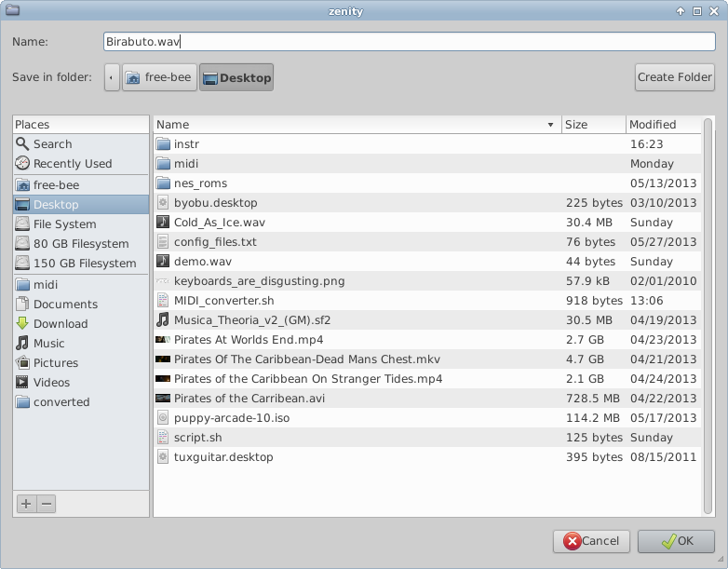This screenshot has height=569, width=728.
Task: Click the 08/15/2011 modified date
Action: pos(663,457)
